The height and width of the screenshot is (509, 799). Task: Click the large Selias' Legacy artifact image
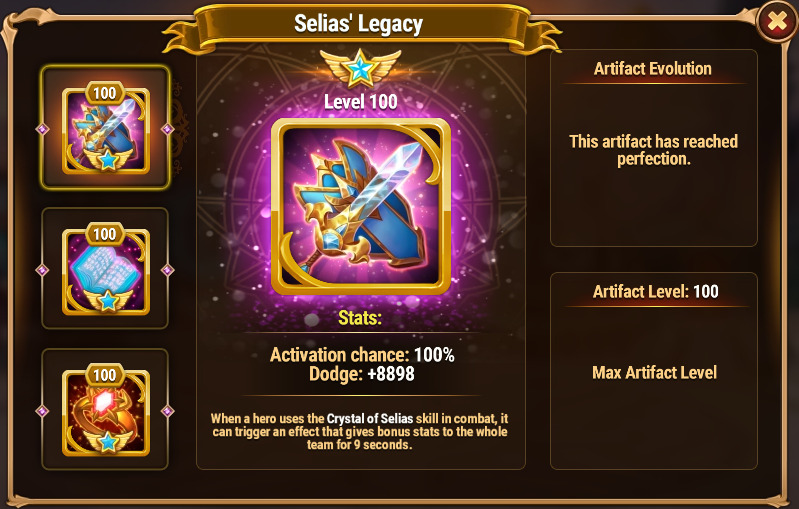(360, 206)
